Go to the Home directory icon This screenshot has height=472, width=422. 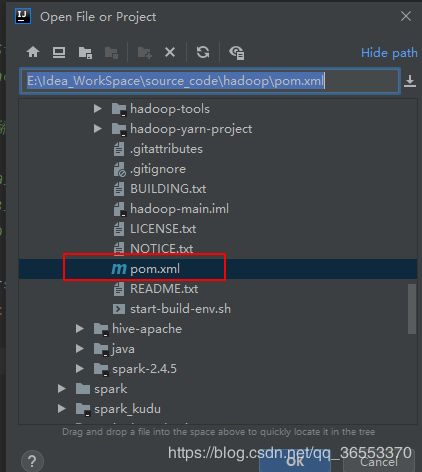(x=33, y=52)
